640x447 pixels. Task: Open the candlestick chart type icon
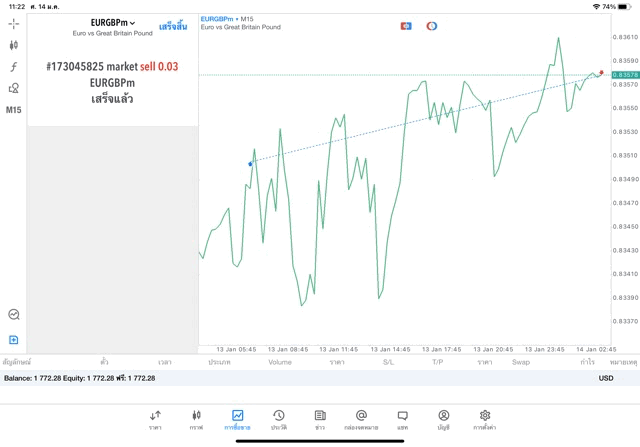13,45
